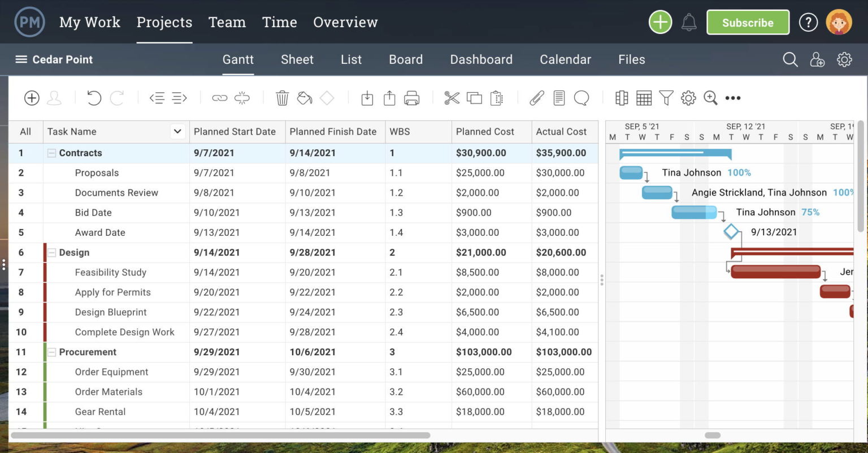Click the undo arrow icon
Screen dimensions: 868x453
coord(94,98)
